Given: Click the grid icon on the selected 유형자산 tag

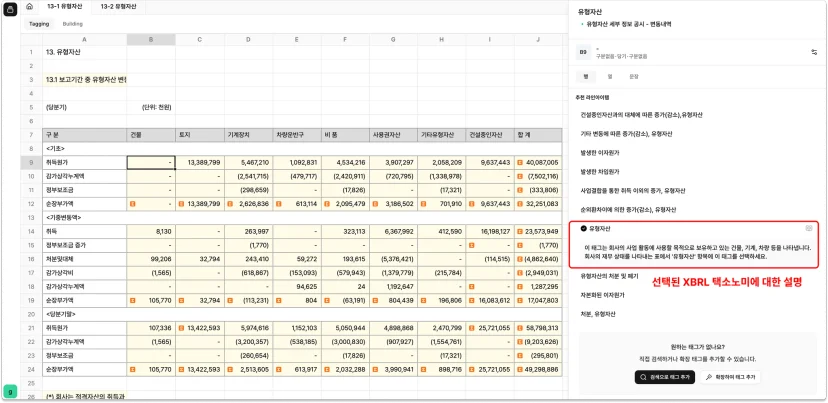Looking at the screenshot, I should [x=808, y=228].
